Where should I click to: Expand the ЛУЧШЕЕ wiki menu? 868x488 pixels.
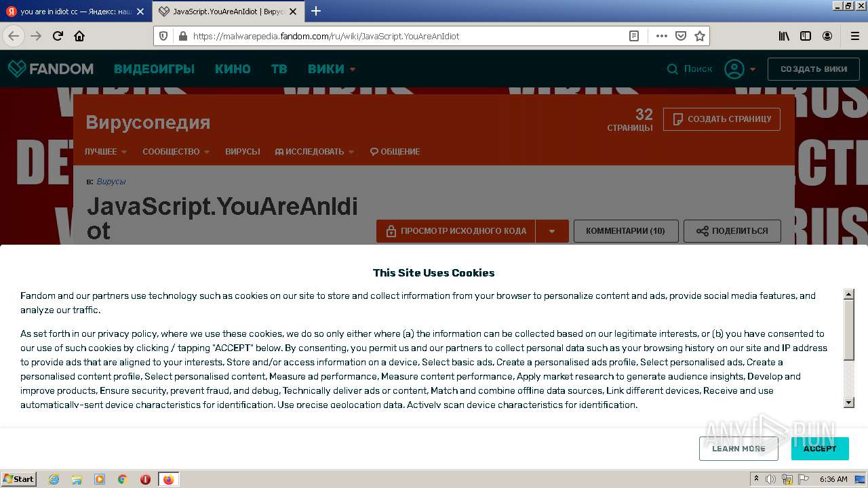[x=105, y=152]
